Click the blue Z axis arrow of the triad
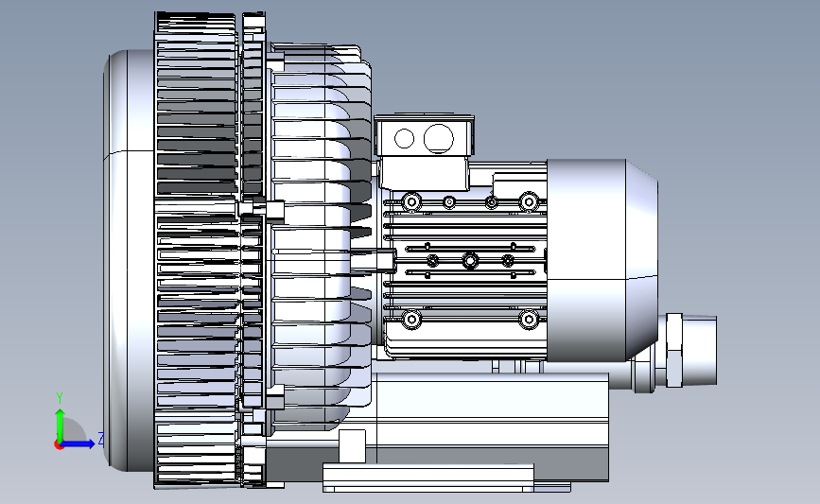820x504 pixels. point(79,443)
